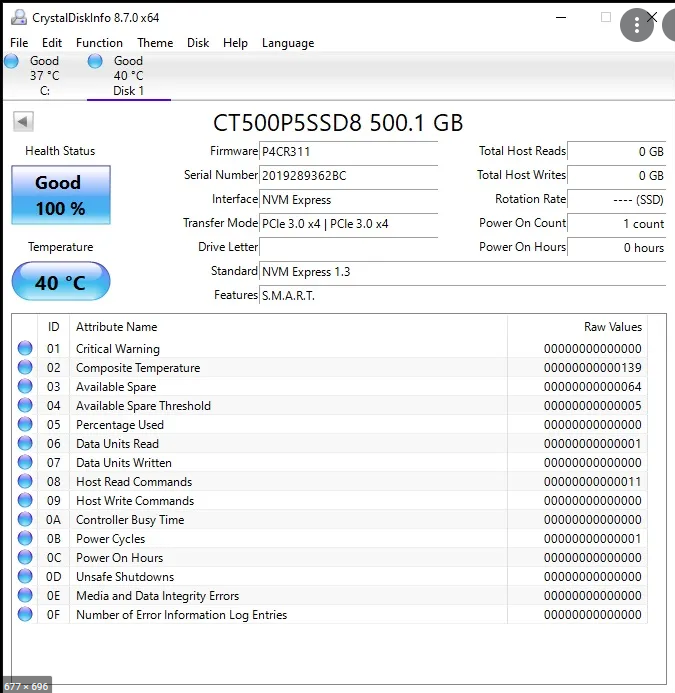Click the Total Host Reads value 0 GB
Image resolution: width=675 pixels, height=693 pixels.
(617, 152)
